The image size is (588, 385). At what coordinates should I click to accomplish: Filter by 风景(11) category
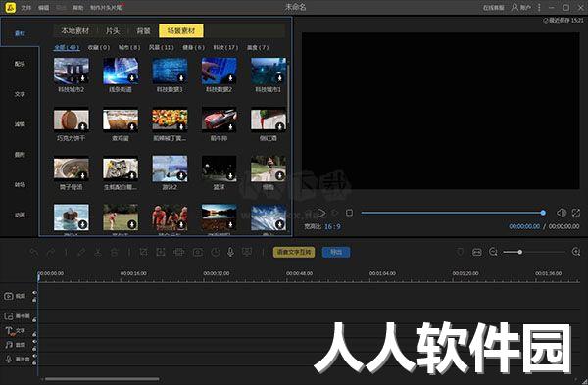(162, 47)
